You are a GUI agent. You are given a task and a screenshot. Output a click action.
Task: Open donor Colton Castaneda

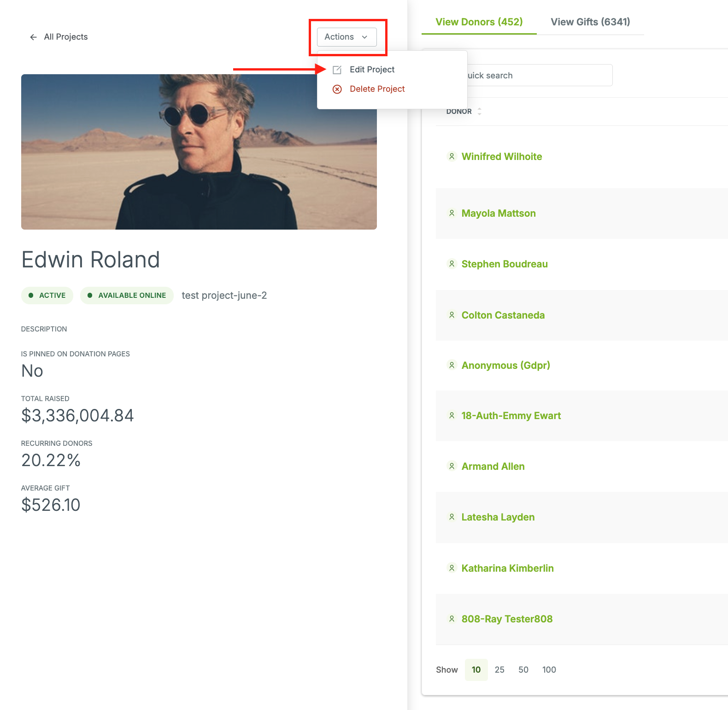[503, 315]
